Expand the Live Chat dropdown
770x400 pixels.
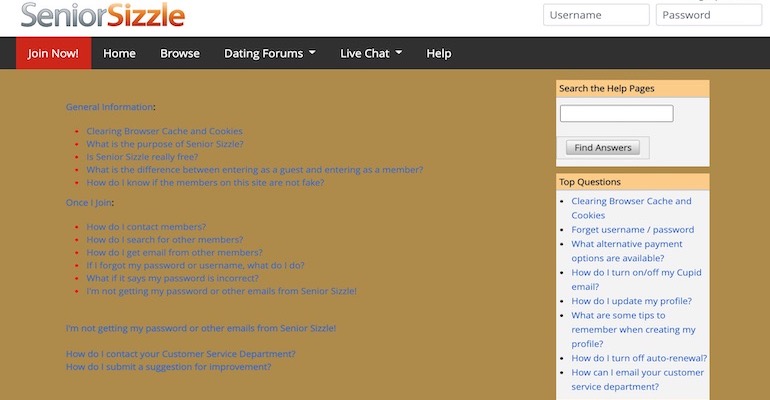(371, 53)
